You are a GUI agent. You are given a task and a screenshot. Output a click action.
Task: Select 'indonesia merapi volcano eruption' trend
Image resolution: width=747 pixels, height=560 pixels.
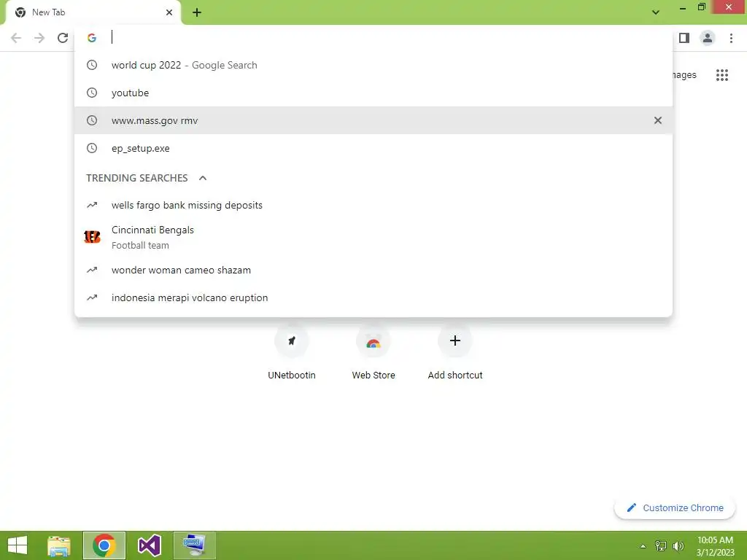tap(373, 297)
